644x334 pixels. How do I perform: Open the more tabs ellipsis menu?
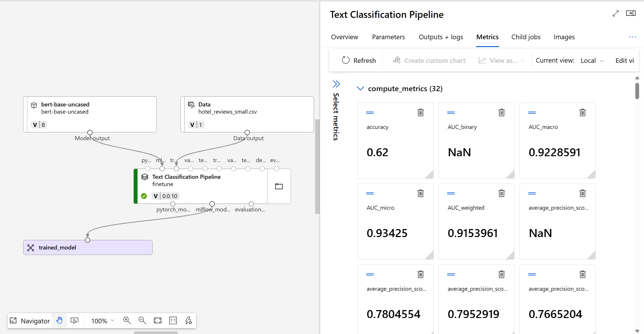click(x=632, y=37)
